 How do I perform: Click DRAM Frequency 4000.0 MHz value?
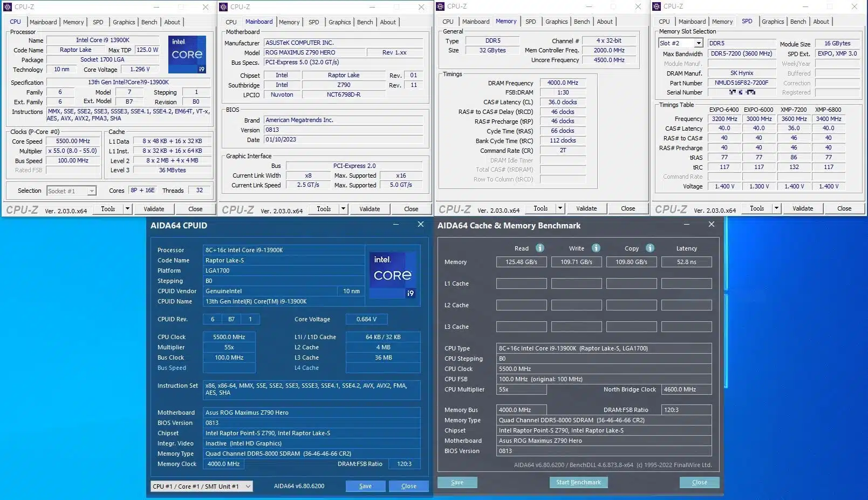[563, 83]
